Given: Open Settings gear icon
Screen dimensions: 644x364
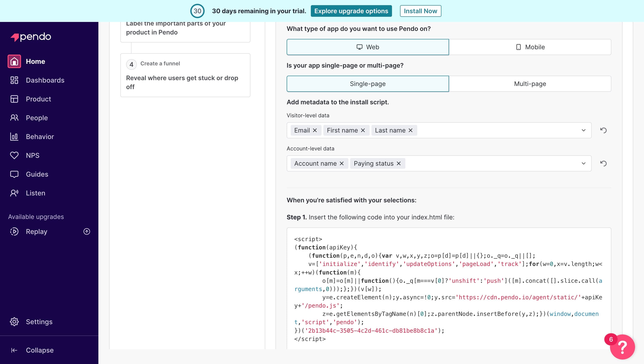Looking at the screenshot, I should click(14, 321).
